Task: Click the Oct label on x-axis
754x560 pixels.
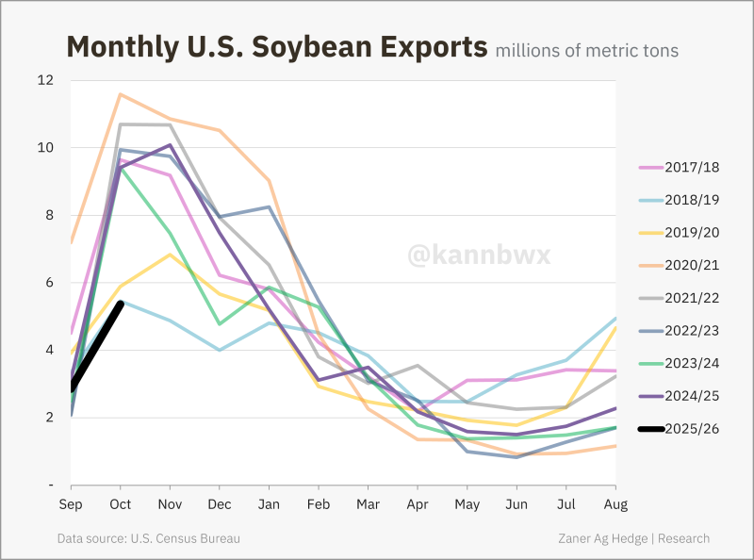Action: (120, 505)
